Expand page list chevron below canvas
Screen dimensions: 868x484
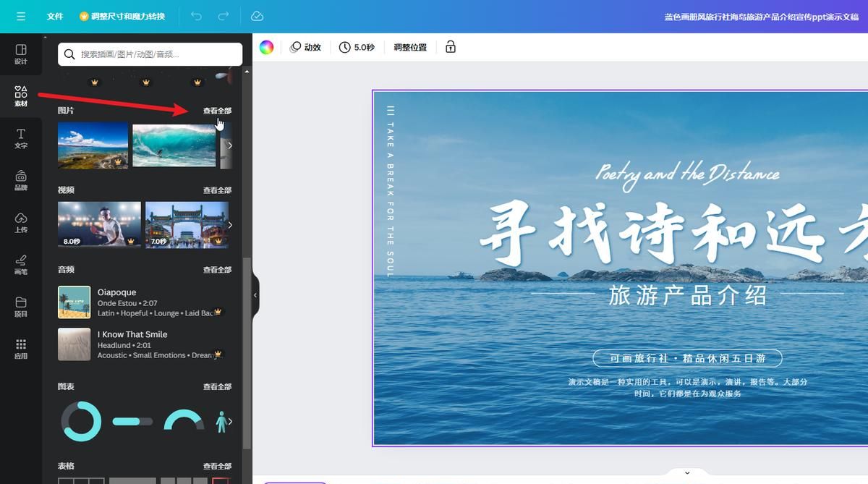coord(687,473)
